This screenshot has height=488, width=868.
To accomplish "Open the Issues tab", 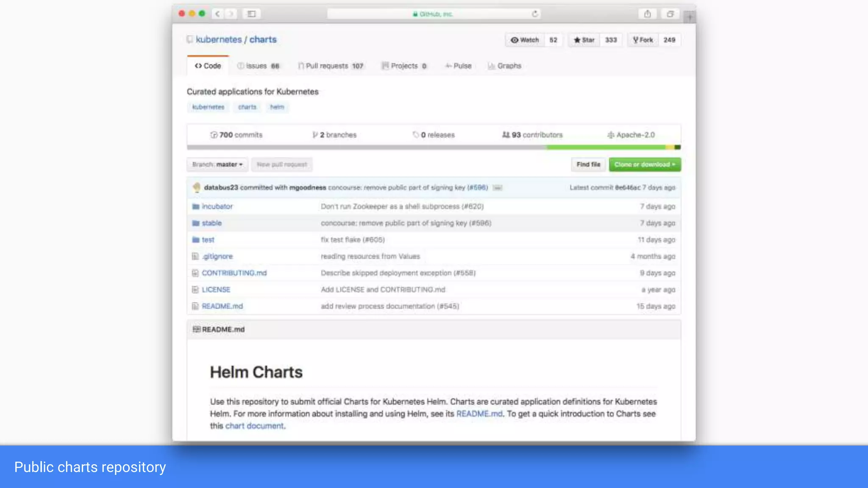I will (258, 66).
